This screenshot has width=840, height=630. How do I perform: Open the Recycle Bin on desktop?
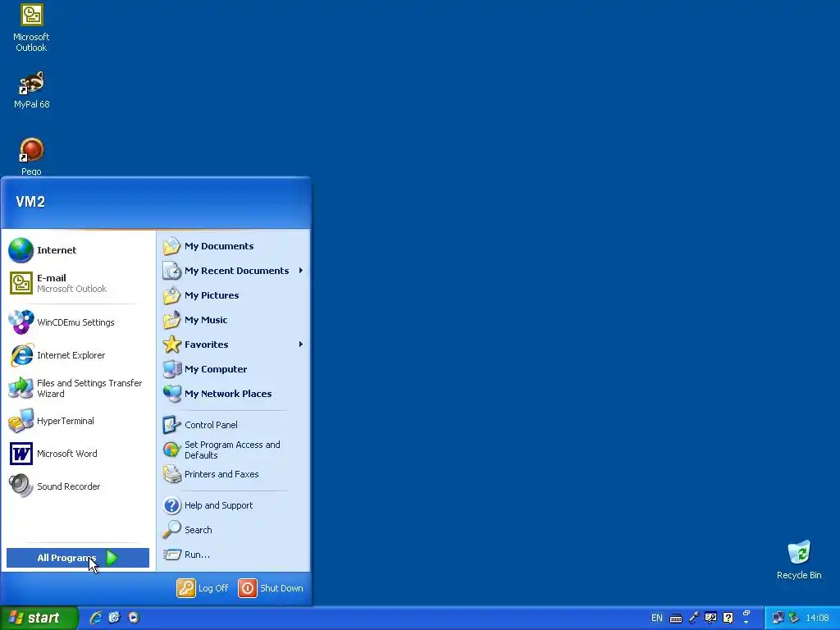click(x=799, y=559)
